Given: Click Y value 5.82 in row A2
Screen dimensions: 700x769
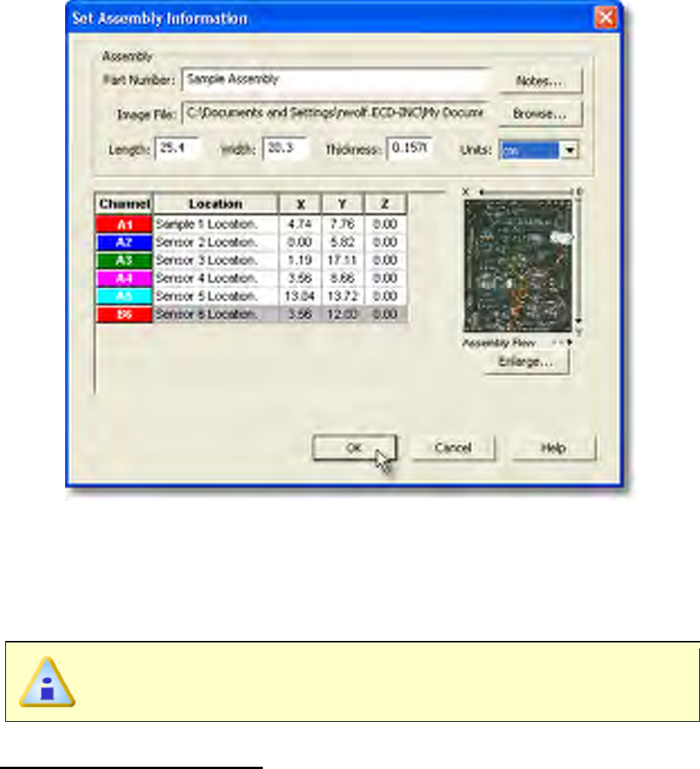Looking at the screenshot, I should tap(343, 243).
